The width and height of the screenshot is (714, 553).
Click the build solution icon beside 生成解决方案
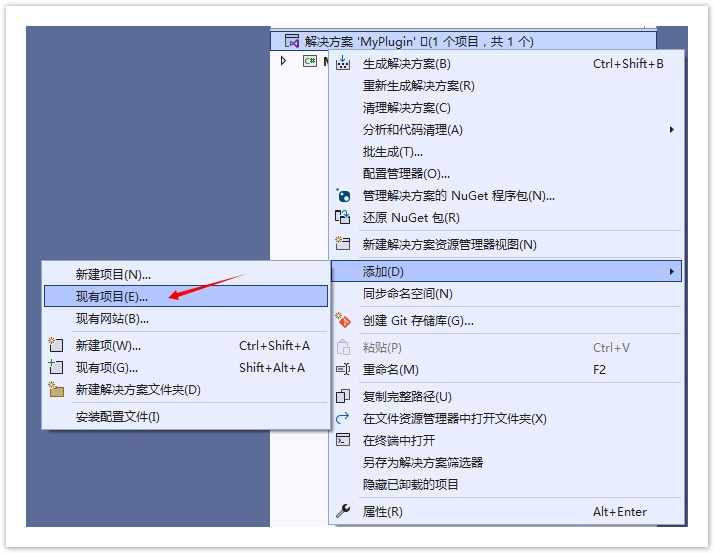[x=343, y=64]
